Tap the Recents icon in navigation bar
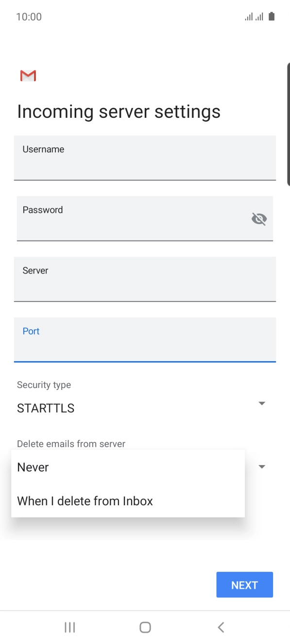Viewport: 290px width, 644px height. coord(69,627)
